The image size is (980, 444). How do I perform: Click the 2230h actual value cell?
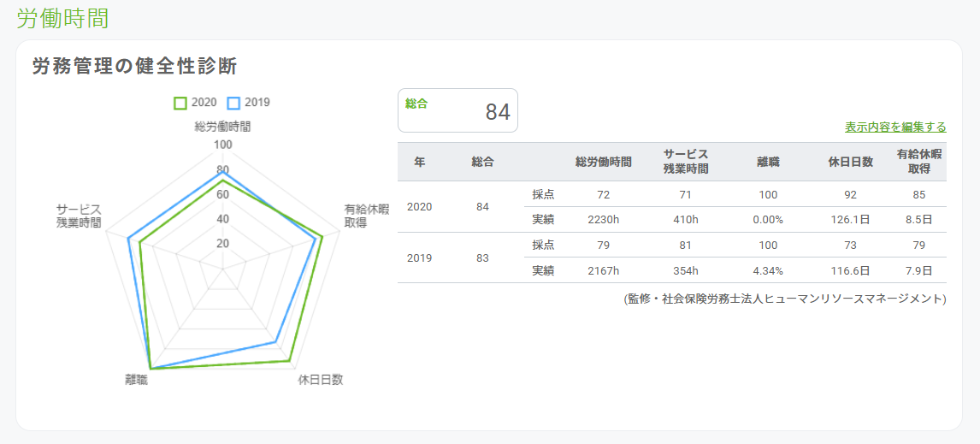tap(604, 220)
